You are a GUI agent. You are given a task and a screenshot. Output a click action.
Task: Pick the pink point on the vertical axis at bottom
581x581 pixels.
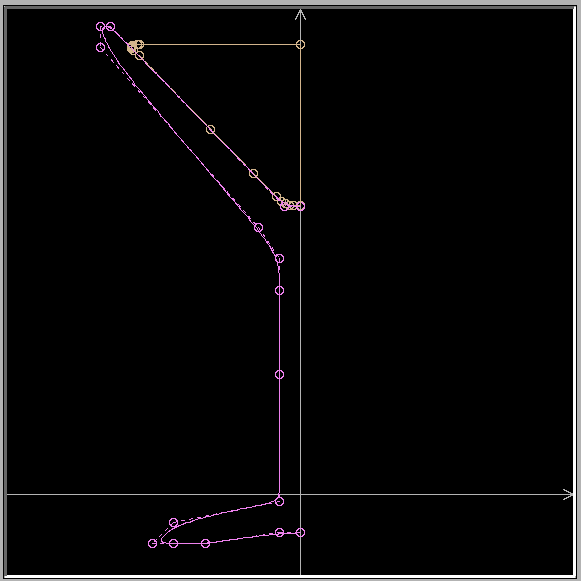point(301,532)
